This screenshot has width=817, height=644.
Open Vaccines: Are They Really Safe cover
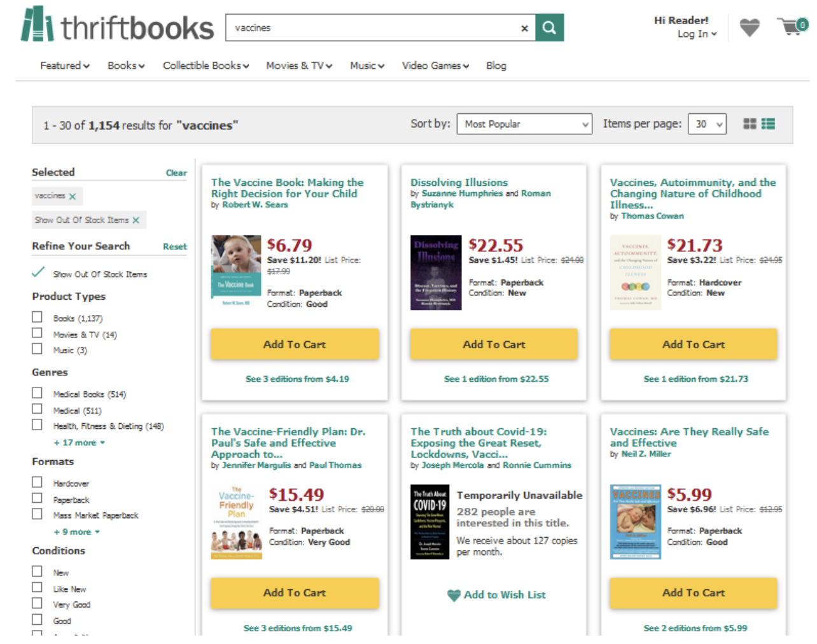(636, 522)
